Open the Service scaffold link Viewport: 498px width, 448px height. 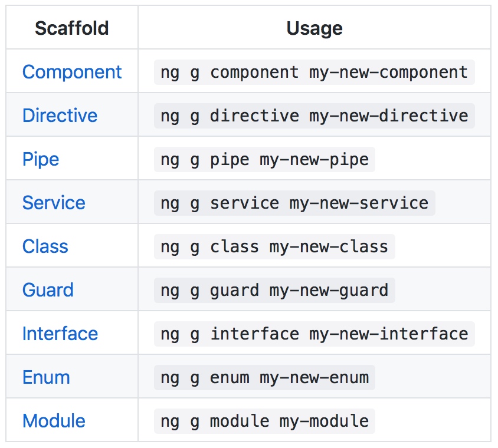[54, 203]
